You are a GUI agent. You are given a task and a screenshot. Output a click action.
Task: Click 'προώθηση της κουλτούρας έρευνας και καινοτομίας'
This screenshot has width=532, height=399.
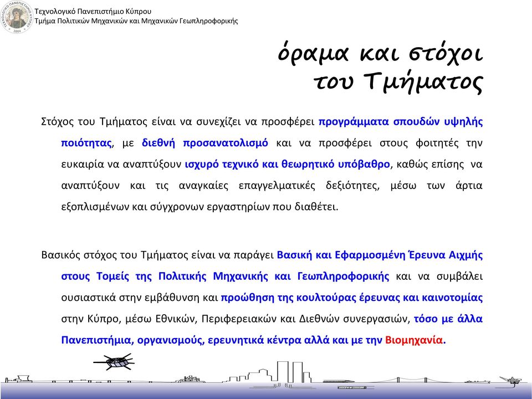click(x=352, y=298)
